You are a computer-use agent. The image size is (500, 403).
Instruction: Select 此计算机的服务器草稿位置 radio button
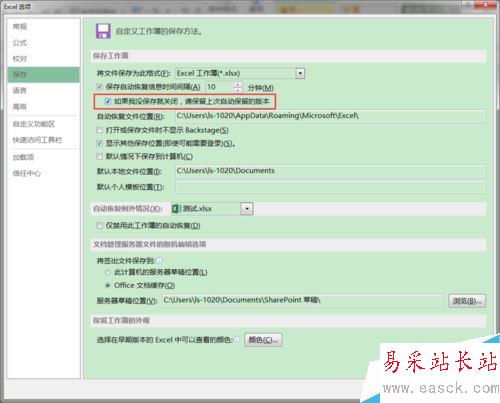108,272
